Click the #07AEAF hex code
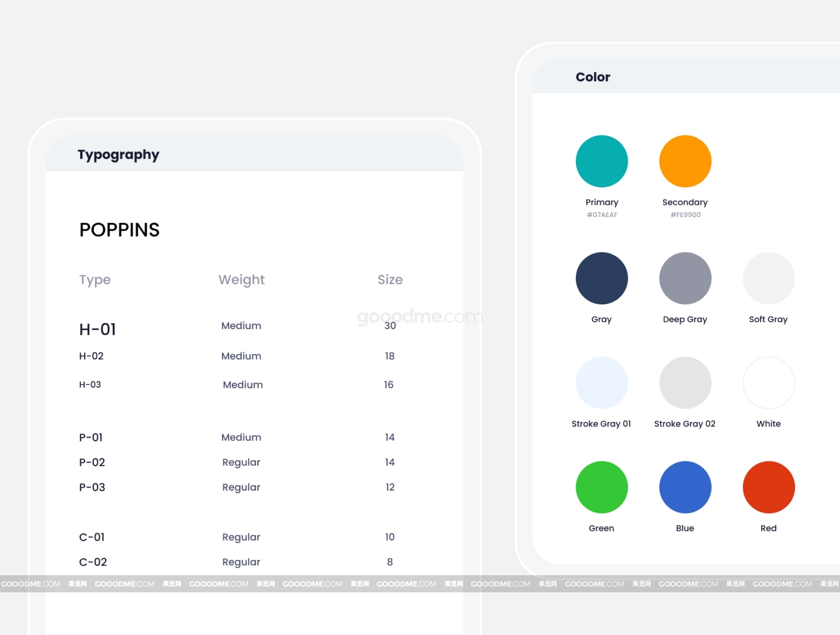The width and height of the screenshot is (840, 635). coord(602,215)
